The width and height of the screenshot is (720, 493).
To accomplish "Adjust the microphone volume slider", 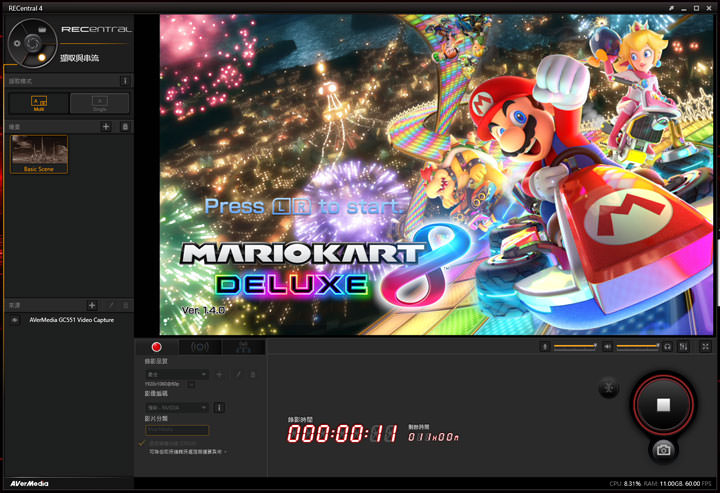I will point(575,346).
